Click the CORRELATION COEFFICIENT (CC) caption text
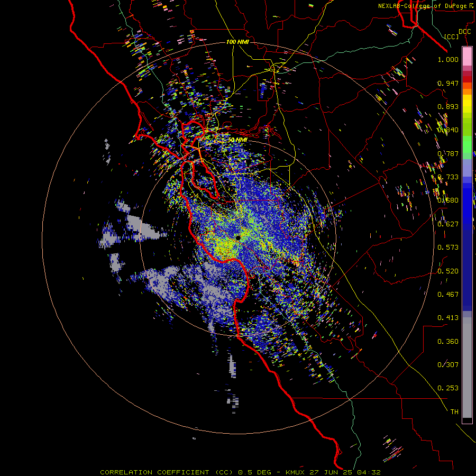 (x=167, y=472)
